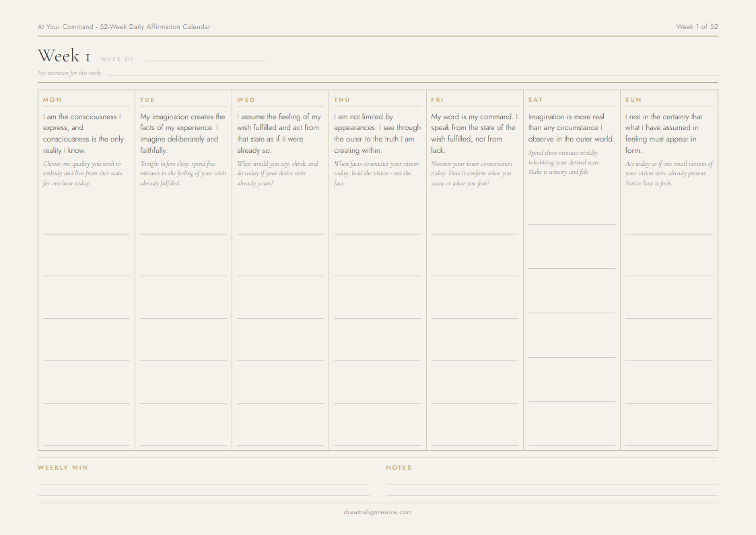Select the THU column header
Image resolution: width=756 pixels, height=535 pixels.
(x=342, y=100)
